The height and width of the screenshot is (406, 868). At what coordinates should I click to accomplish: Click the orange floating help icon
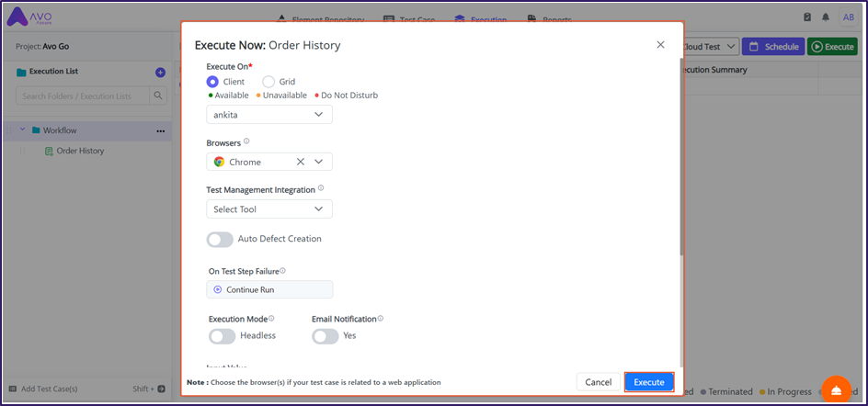coord(836,390)
